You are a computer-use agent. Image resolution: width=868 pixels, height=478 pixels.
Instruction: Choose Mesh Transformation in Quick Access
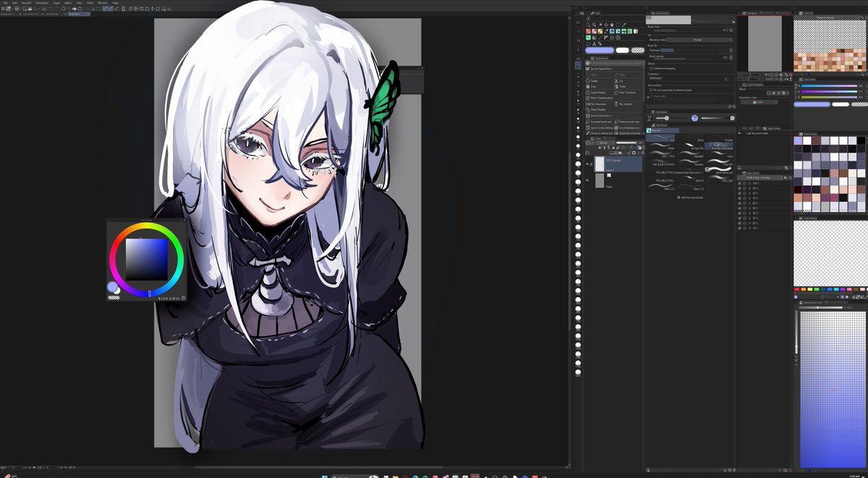pyautogui.click(x=600, y=98)
